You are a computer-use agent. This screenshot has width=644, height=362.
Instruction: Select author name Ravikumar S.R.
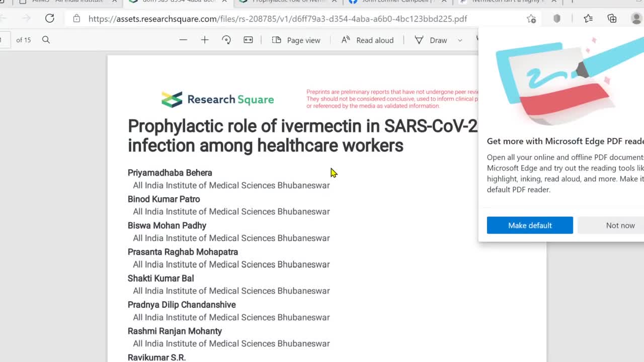(156, 357)
